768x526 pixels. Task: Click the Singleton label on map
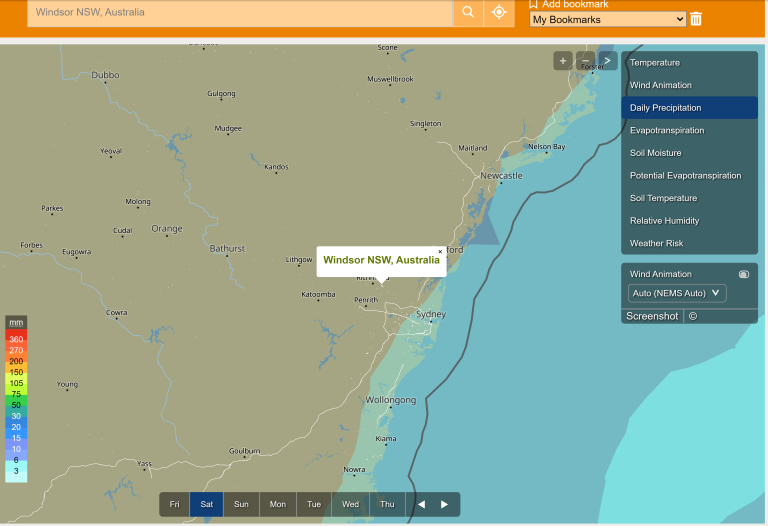[x=426, y=123]
